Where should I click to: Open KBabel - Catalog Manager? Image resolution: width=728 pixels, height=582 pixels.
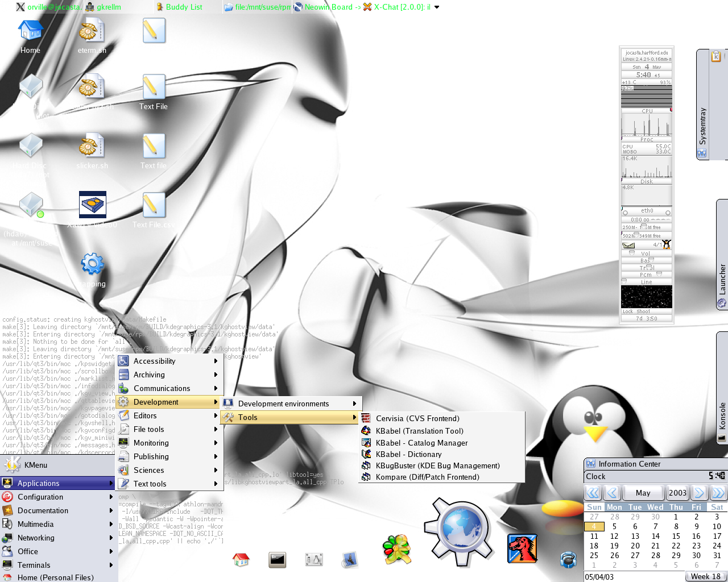[x=441, y=443]
